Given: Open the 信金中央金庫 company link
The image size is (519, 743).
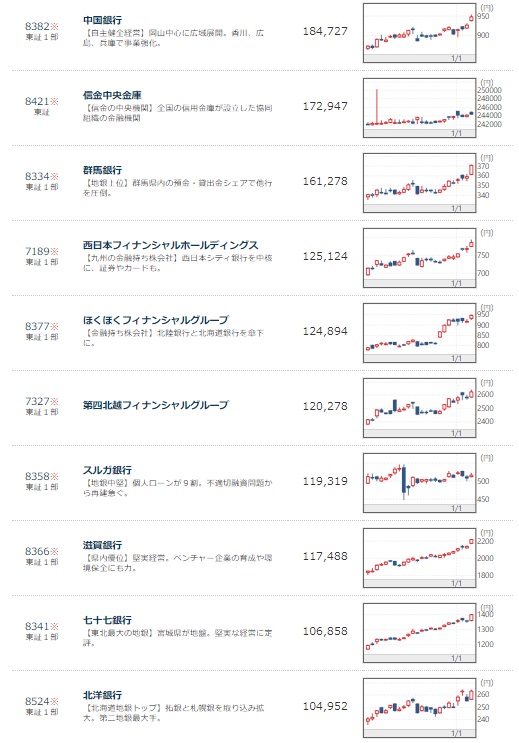Looking at the screenshot, I should (x=112, y=95).
